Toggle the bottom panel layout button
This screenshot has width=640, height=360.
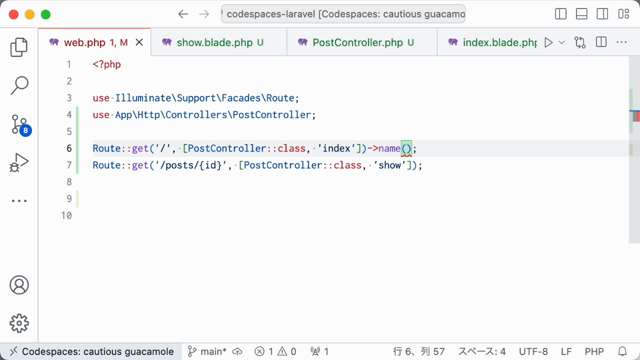pos(582,14)
